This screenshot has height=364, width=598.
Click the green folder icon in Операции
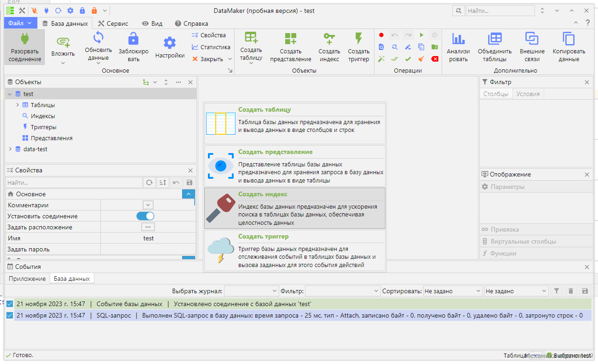(435, 47)
